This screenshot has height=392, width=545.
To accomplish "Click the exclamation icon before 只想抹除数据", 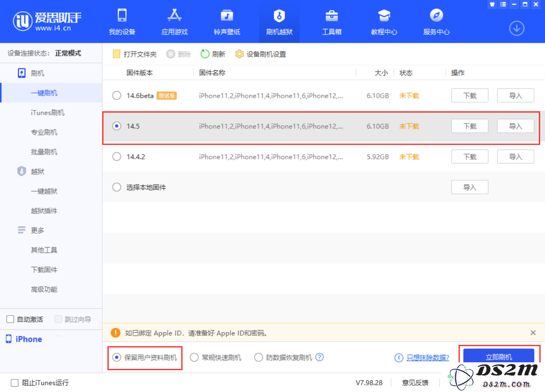I will point(399,358).
